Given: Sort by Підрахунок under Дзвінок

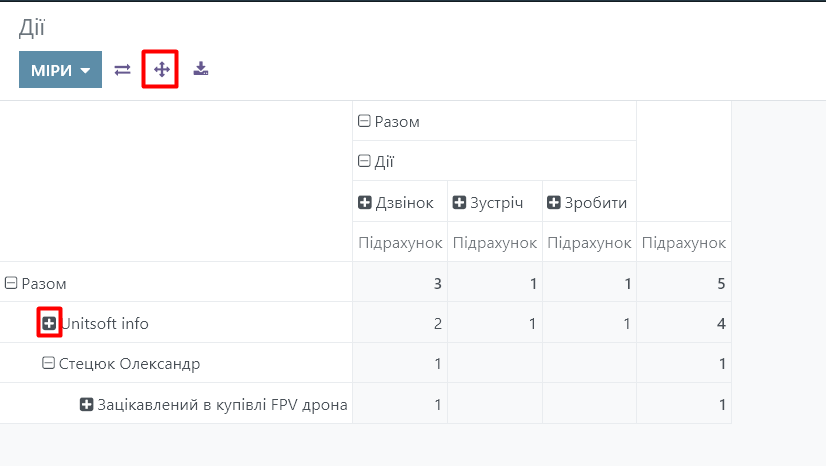Looking at the screenshot, I should click(400, 243).
